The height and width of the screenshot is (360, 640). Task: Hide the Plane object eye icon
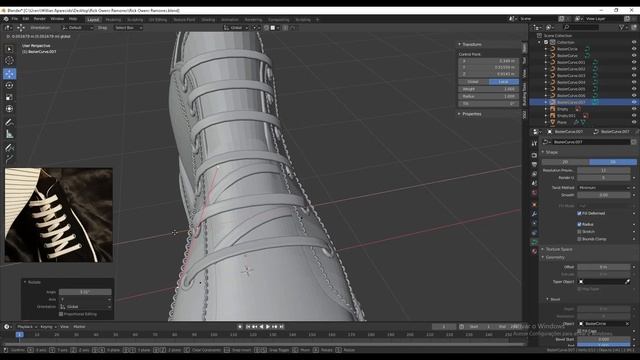coord(634,122)
